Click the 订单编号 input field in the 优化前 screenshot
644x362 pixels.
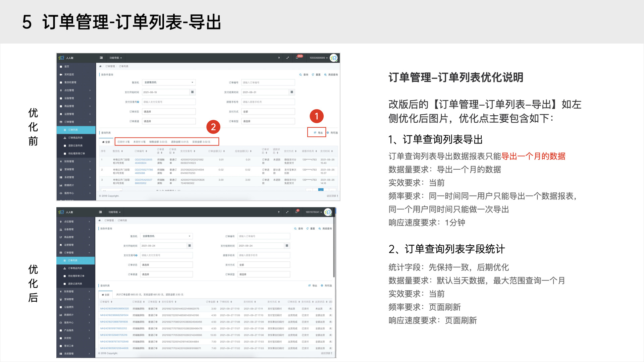click(x=268, y=82)
